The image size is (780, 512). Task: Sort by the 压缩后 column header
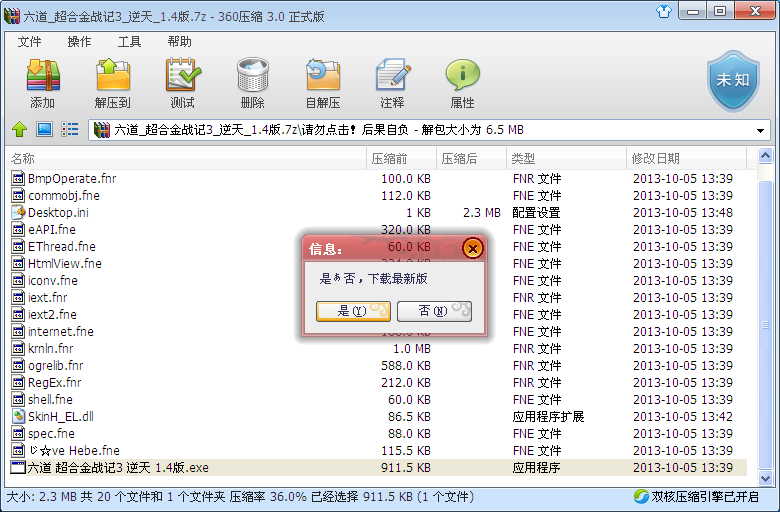(x=471, y=158)
